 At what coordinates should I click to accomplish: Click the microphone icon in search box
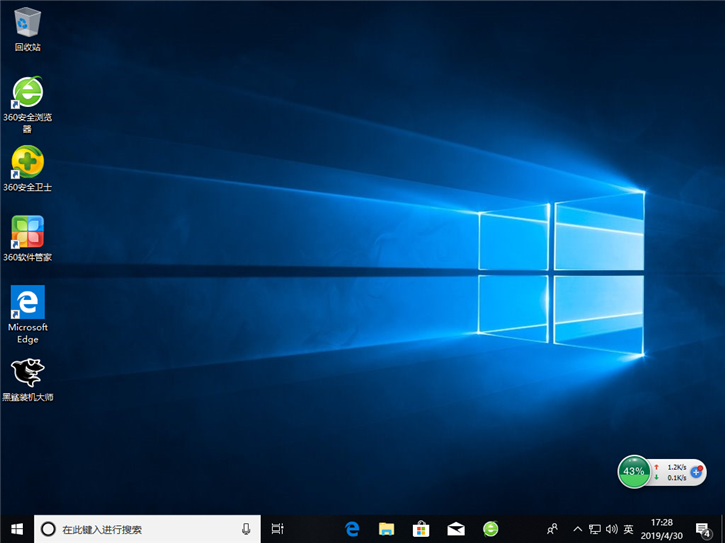tap(246, 529)
